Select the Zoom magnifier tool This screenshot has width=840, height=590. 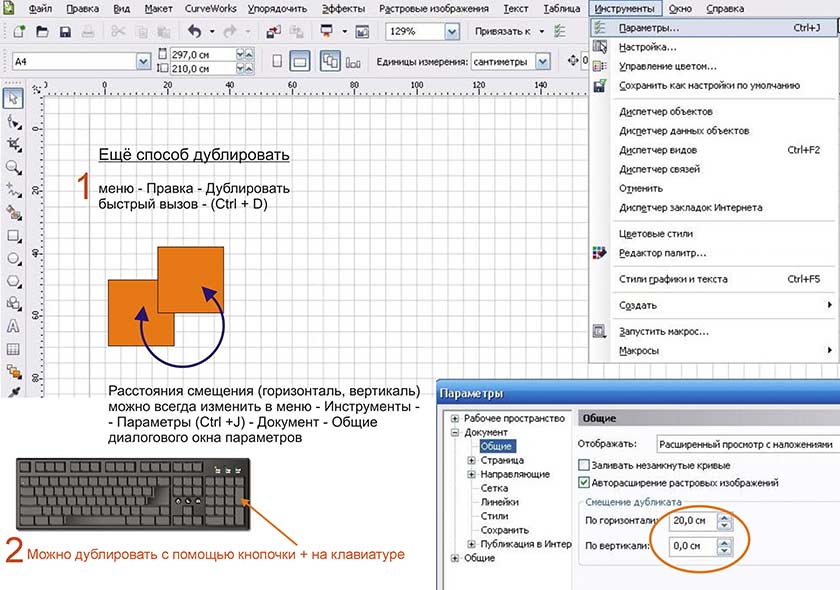(13, 167)
